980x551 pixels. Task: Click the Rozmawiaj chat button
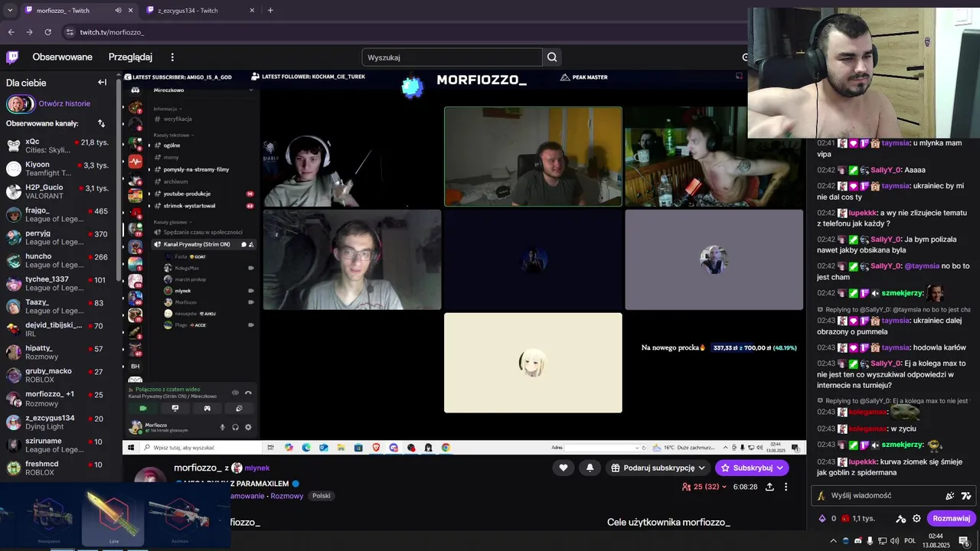coord(952,518)
